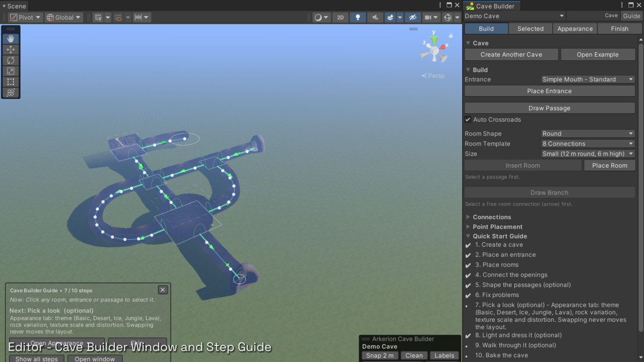Expand the Point Placement section

coord(468,227)
